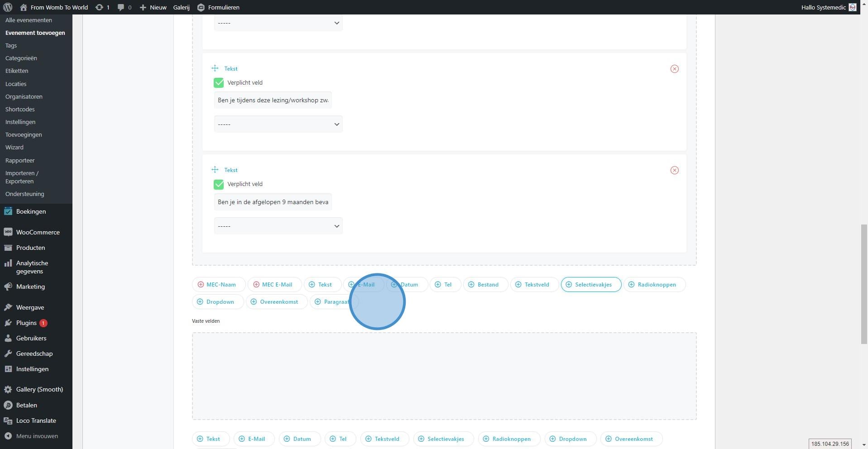Screen dimensions: 868x449
Task: Open the WooCommerce sidebar menu
Action: (x=38, y=232)
